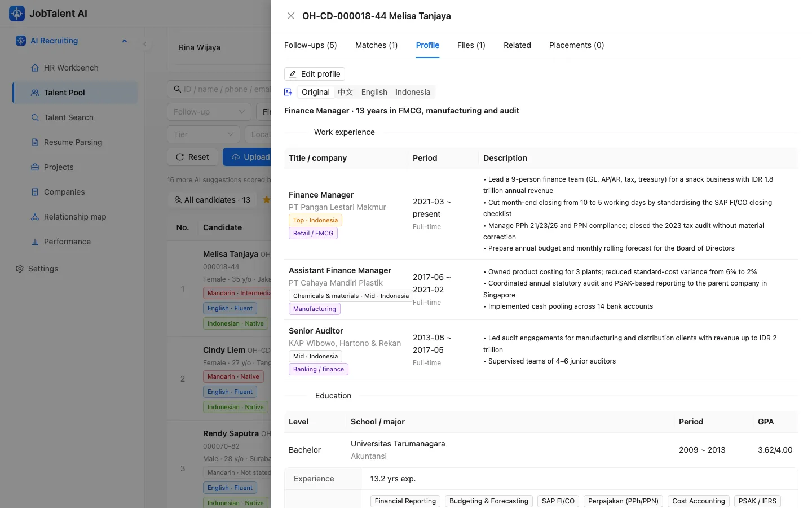Click the AI Recruiting menu icon

coord(21,41)
